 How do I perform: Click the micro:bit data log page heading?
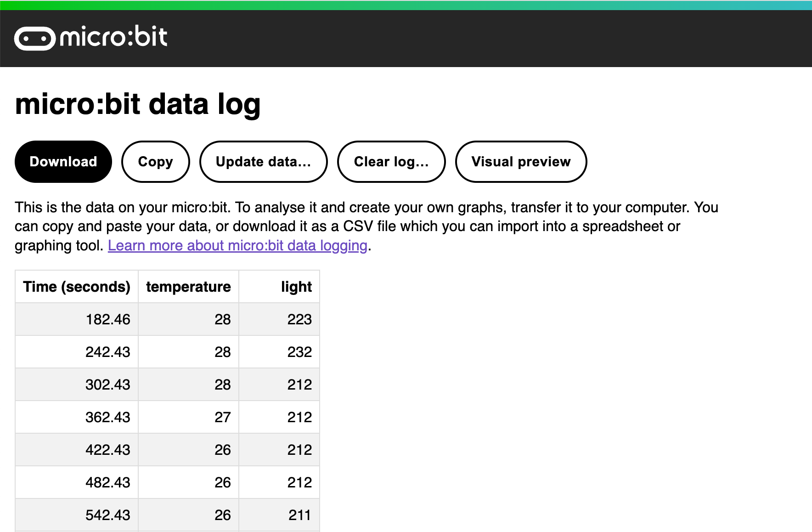(138, 105)
